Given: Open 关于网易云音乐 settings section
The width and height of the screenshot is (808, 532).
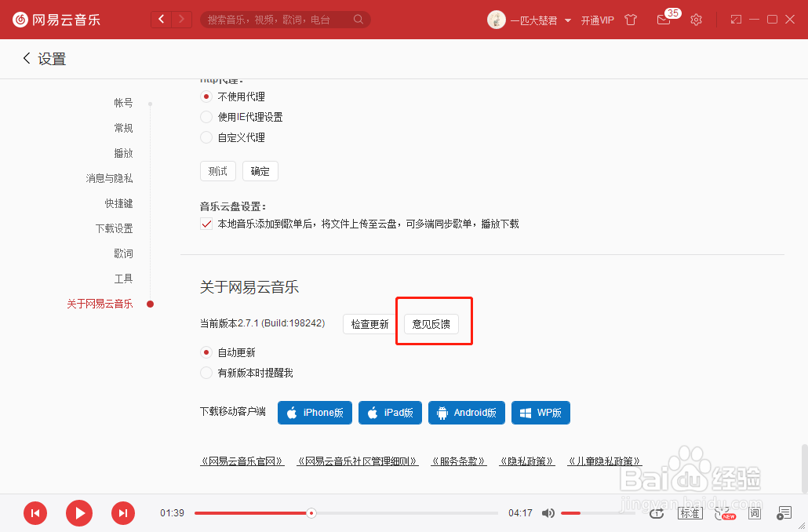Looking at the screenshot, I should click(100, 304).
